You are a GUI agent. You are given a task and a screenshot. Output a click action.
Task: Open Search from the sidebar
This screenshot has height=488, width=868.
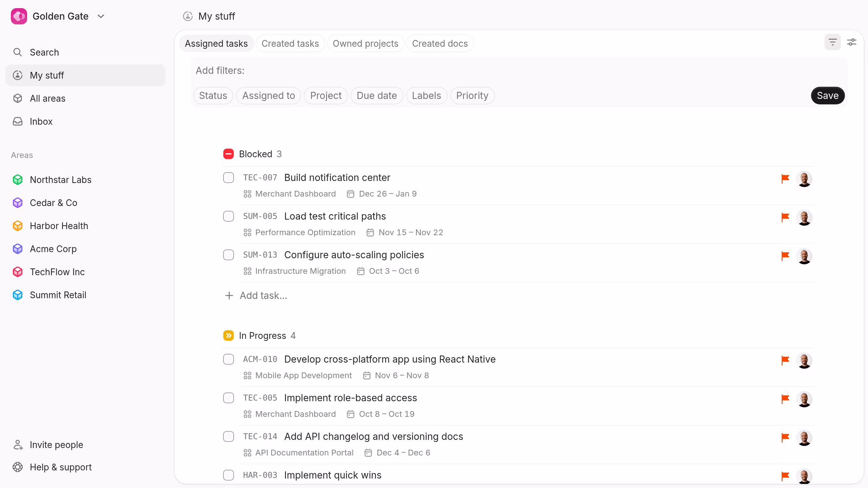tap(85, 52)
